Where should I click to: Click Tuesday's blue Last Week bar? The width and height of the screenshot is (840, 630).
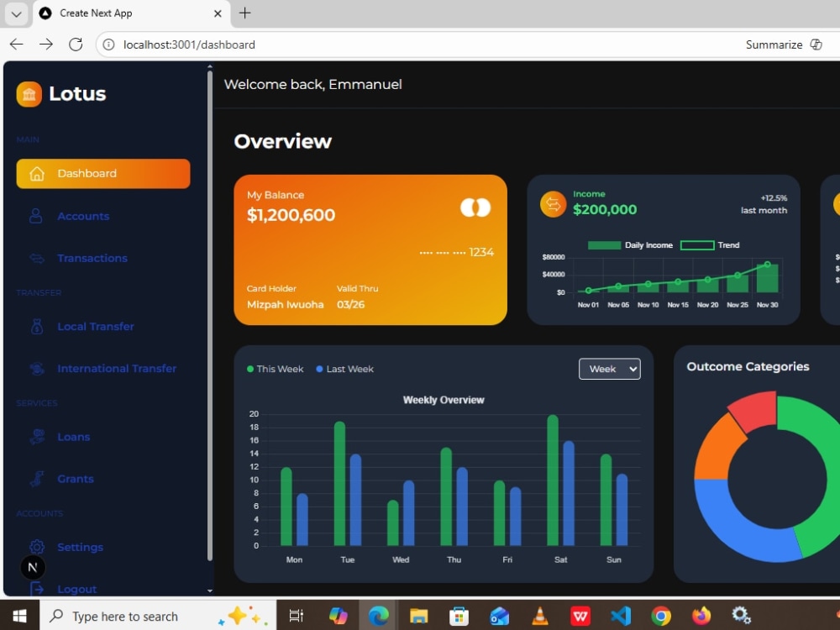tap(355, 500)
